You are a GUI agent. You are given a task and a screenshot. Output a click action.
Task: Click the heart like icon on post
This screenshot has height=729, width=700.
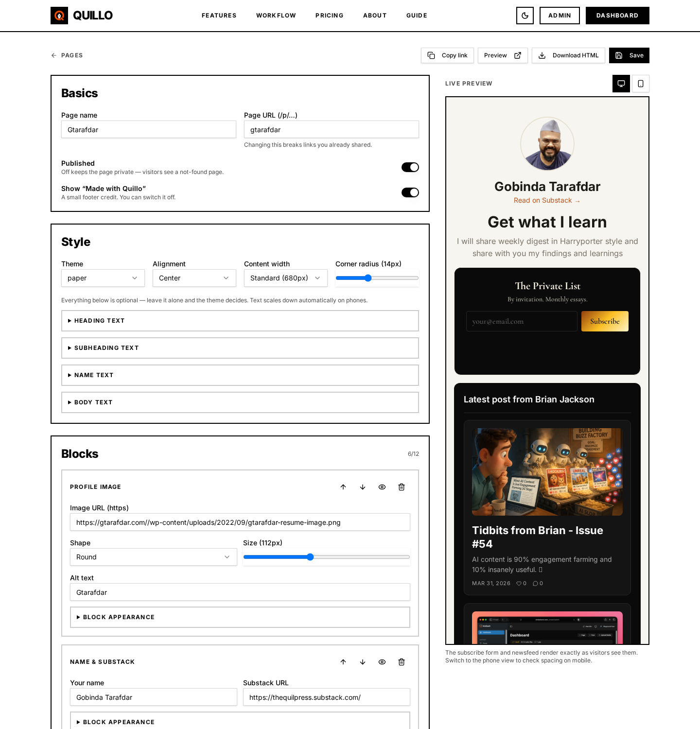click(x=519, y=583)
